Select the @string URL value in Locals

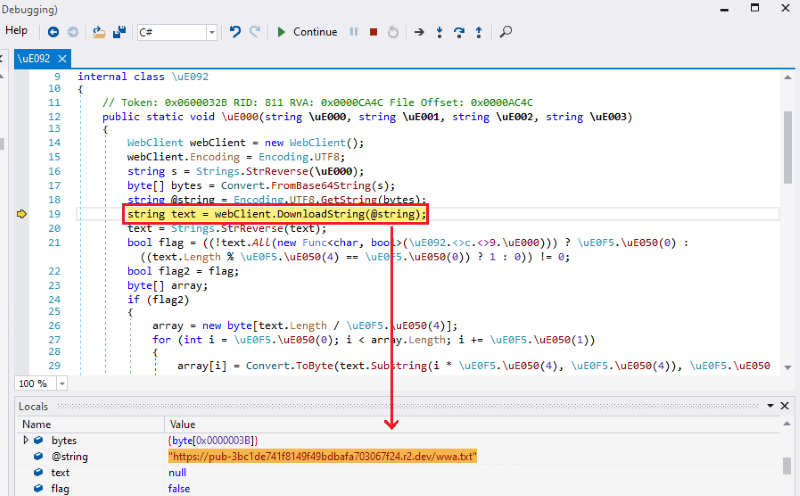(x=322, y=456)
